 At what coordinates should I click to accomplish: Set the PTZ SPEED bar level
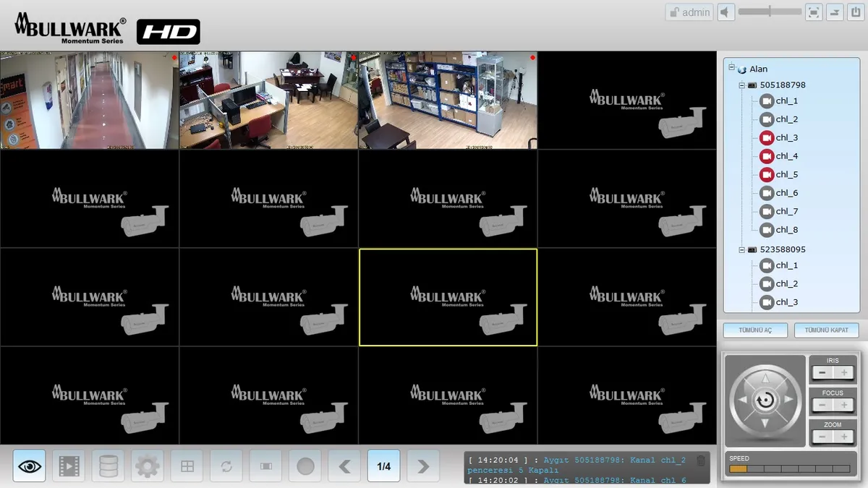point(790,469)
